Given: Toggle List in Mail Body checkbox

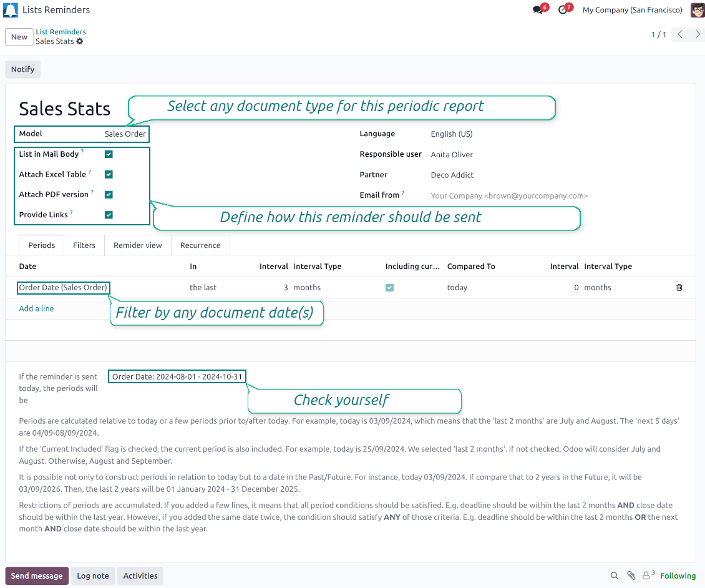Looking at the screenshot, I should [109, 154].
